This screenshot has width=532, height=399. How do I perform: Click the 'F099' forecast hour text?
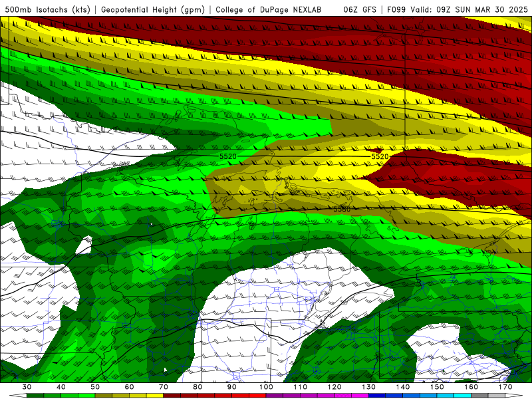click(396, 9)
